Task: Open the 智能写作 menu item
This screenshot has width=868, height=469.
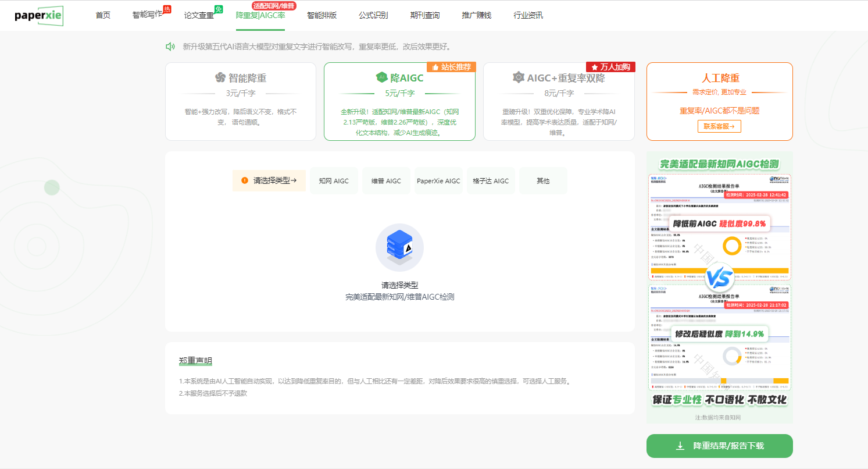Action: (147, 15)
